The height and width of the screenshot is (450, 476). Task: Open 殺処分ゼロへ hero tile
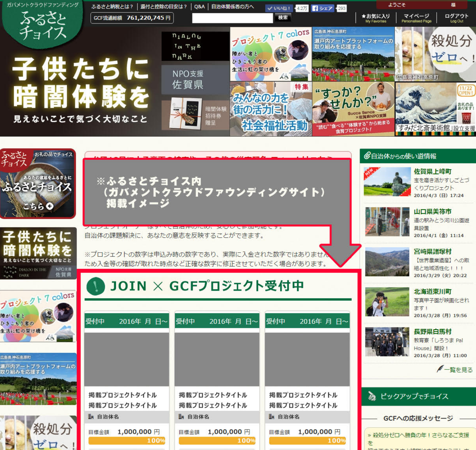(x=435, y=54)
